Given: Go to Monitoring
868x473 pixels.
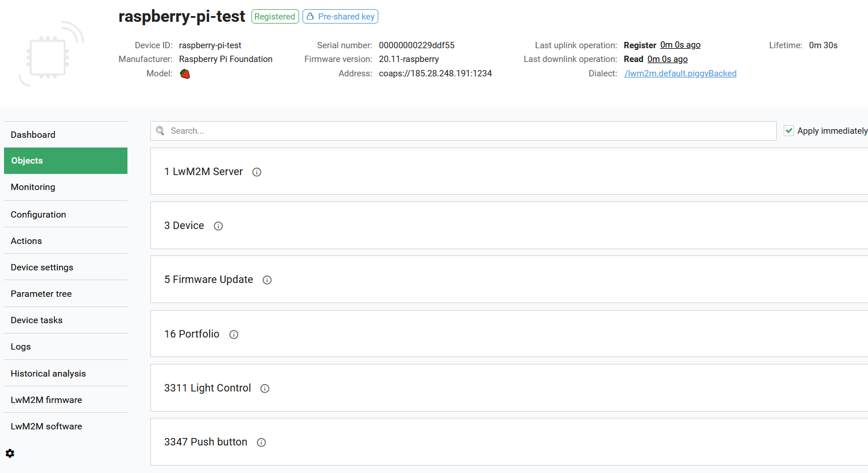Looking at the screenshot, I should (x=65, y=187).
